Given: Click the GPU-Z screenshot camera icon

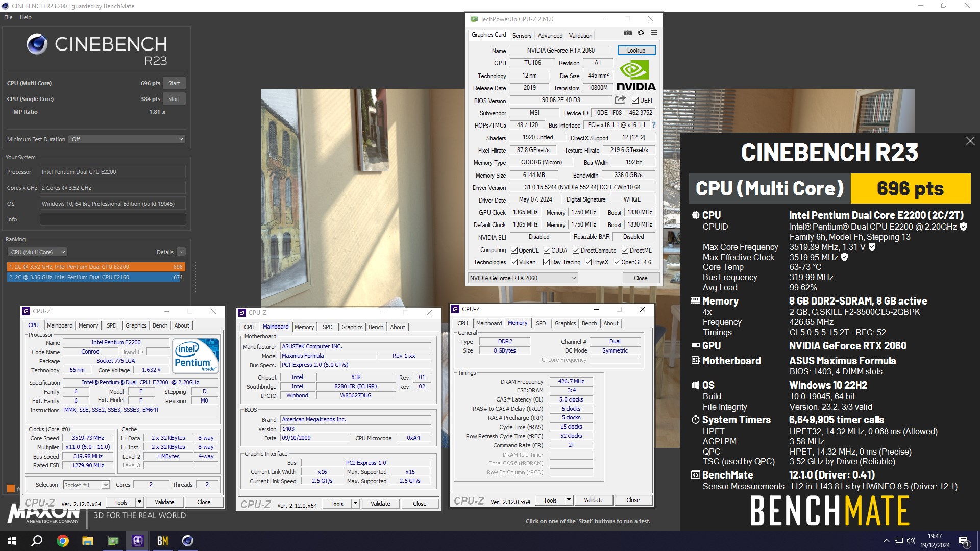Looking at the screenshot, I should click(x=627, y=33).
